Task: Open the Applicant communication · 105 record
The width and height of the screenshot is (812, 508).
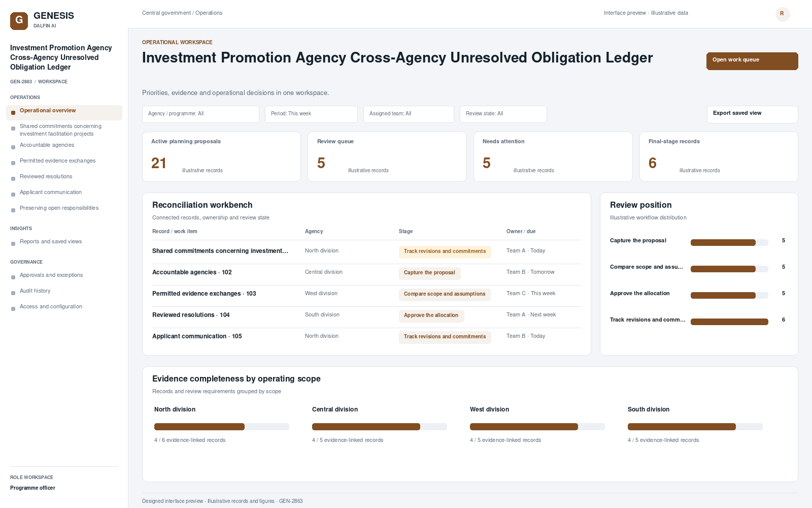Action: [197, 336]
